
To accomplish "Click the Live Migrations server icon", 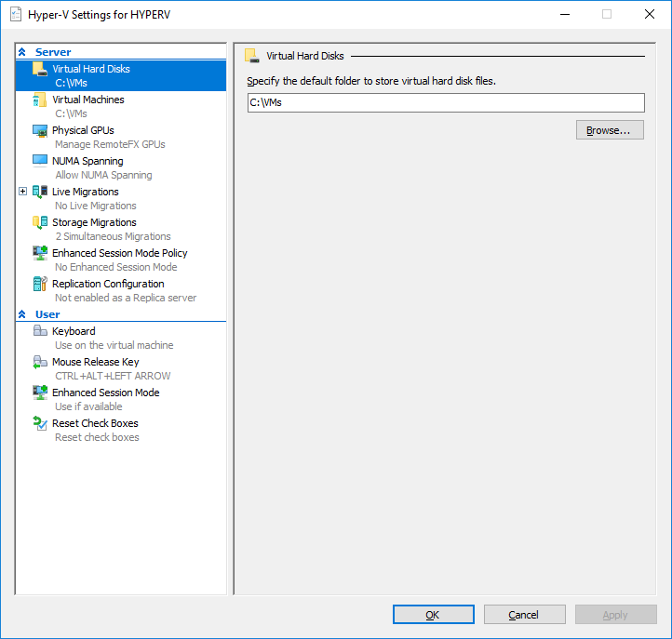I will (40, 192).
